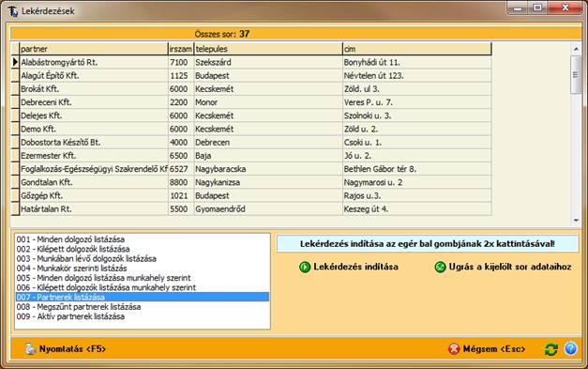Click the Baja settlement cell

[x=268, y=156]
